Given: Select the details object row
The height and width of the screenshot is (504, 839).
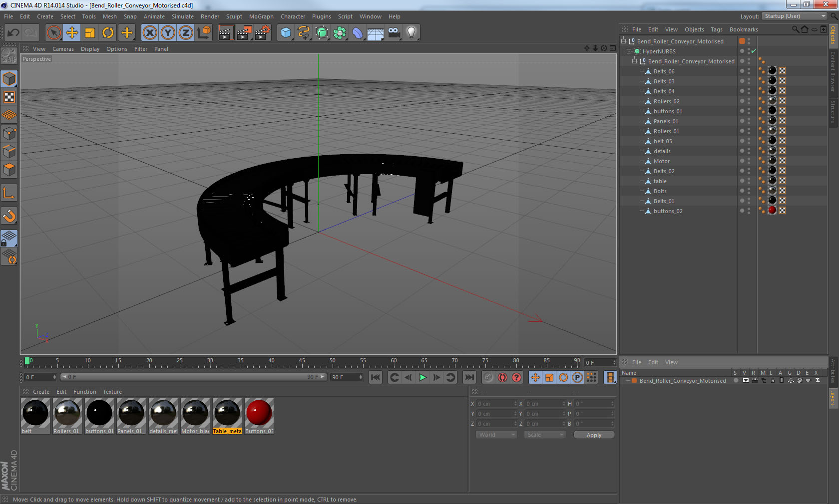Looking at the screenshot, I should (662, 151).
